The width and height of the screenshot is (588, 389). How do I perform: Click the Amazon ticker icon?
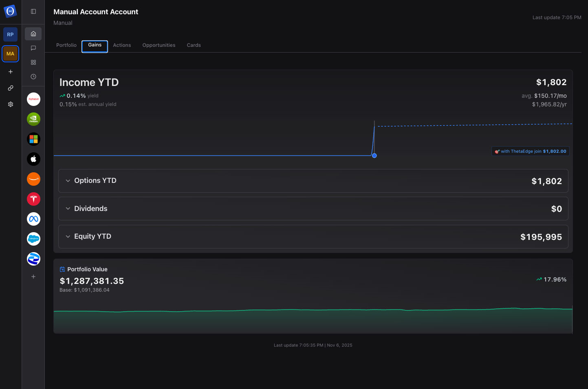tap(33, 179)
